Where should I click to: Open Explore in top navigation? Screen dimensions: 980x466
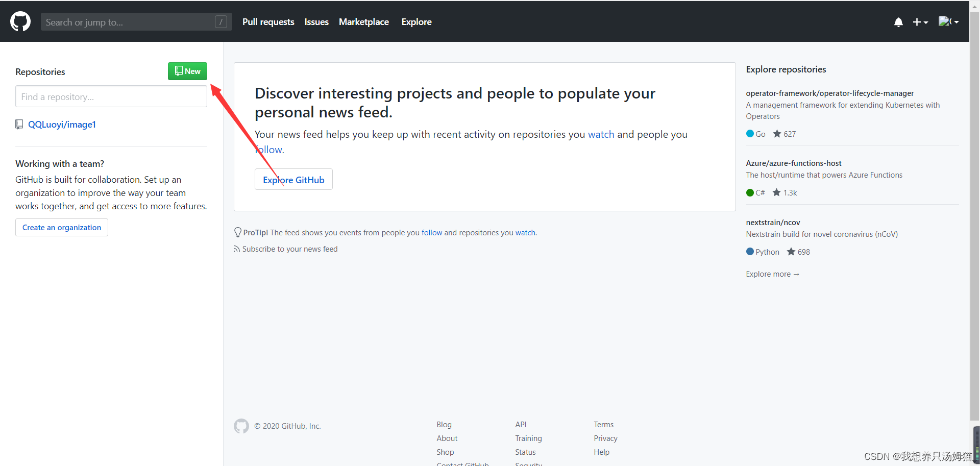pyautogui.click(x=416, y=22)
